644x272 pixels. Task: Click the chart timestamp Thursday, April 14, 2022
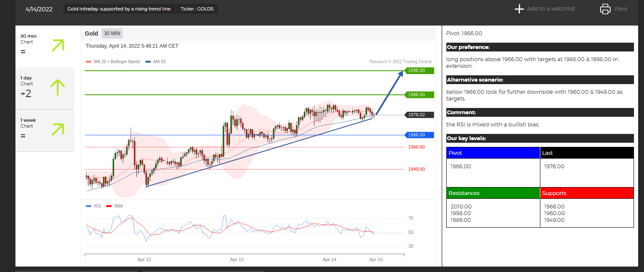[x=132, y=46]
